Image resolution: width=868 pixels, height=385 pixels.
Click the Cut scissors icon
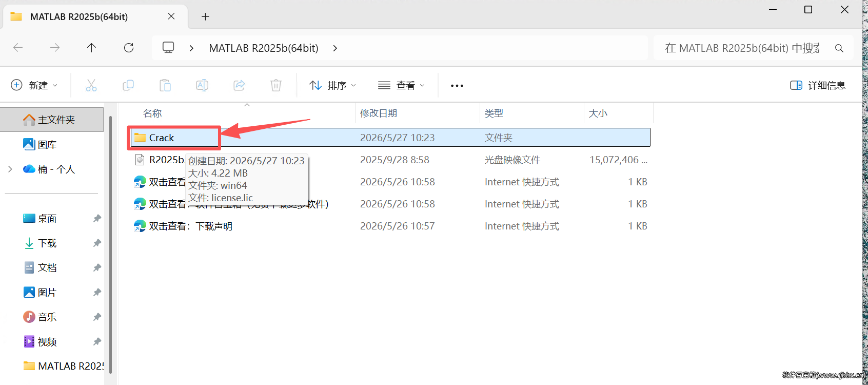pos(91,85)
